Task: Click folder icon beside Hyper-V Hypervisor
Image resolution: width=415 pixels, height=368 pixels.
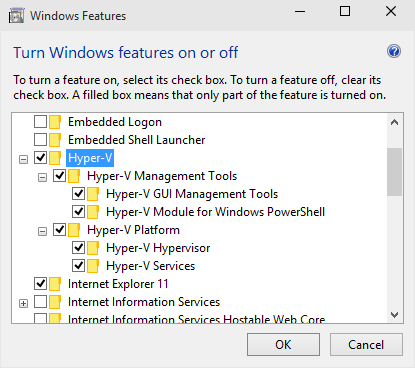Action: (x=93, y=248)
